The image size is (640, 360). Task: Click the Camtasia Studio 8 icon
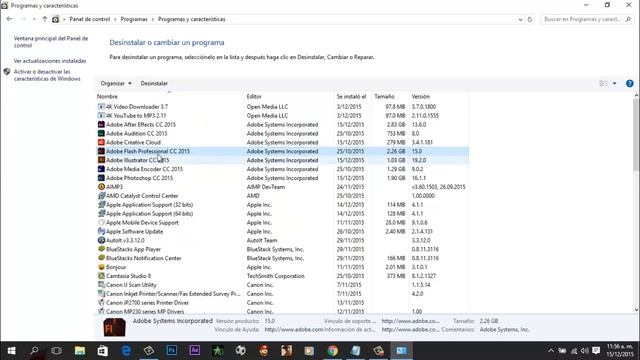point(101,276)
